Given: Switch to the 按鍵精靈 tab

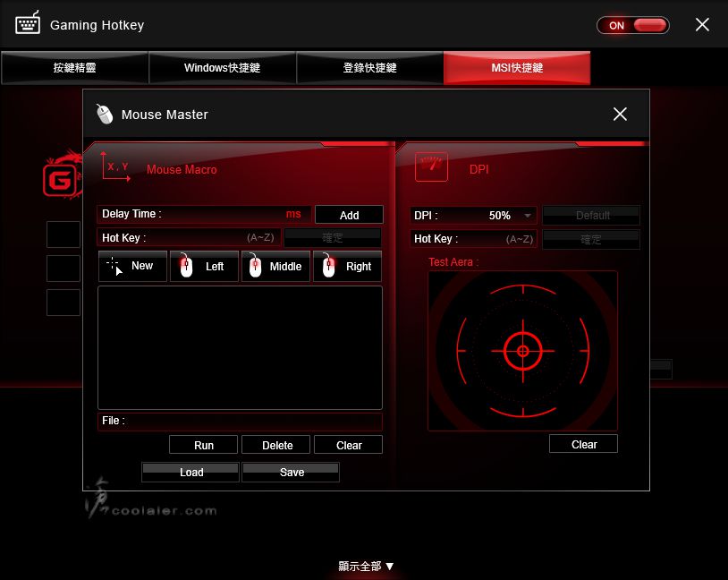Looking at the screenshot, I should pos(75,68).
